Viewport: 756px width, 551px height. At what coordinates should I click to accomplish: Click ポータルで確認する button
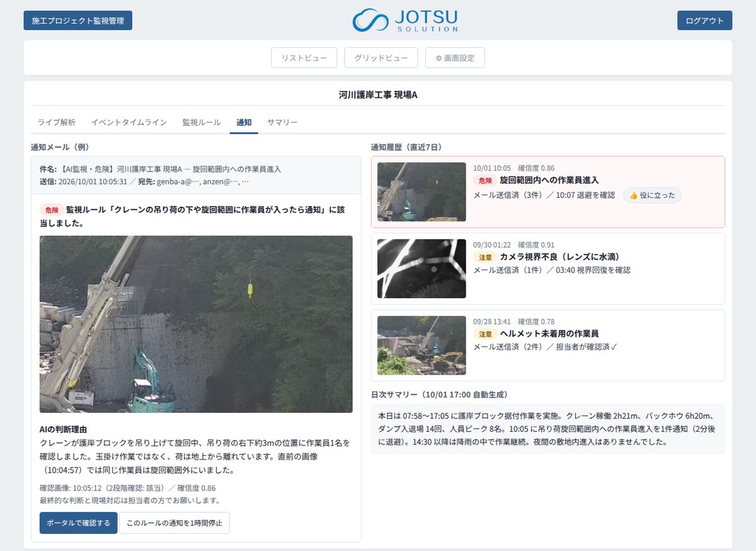coord(78,523)
